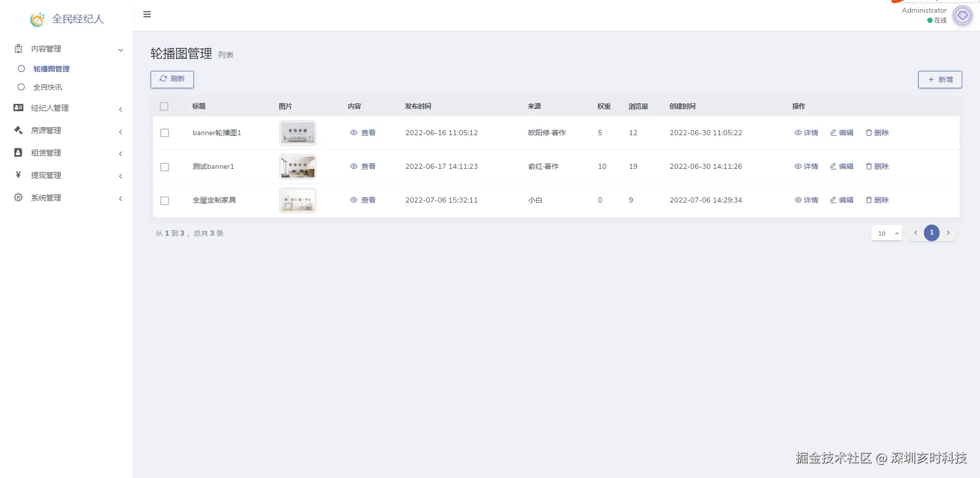Screen dimensions: 980x478
Task: Click the 来源 cell 俞红·著作
Action: [x=543, y=166]
